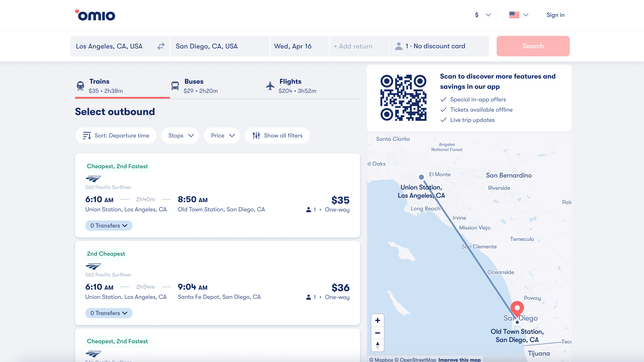Expand 0 Transfers on 8:50 AM trip

click(109, 226)
